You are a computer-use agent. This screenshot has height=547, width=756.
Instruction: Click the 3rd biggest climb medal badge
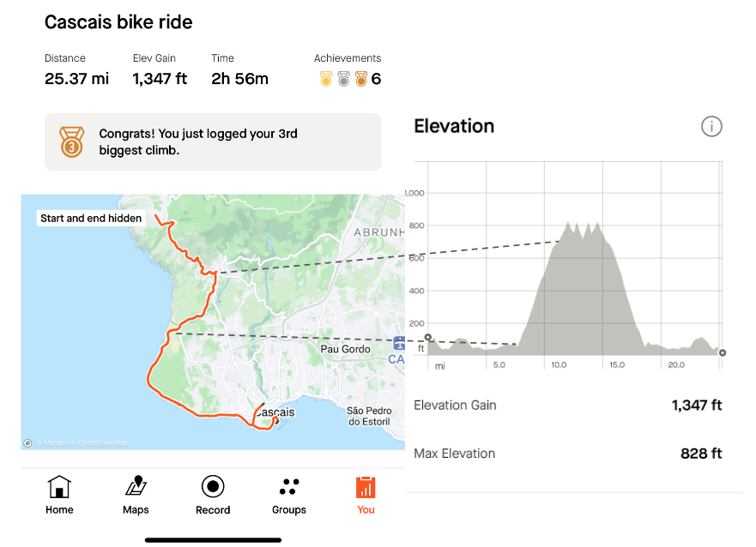coord(71,141)
